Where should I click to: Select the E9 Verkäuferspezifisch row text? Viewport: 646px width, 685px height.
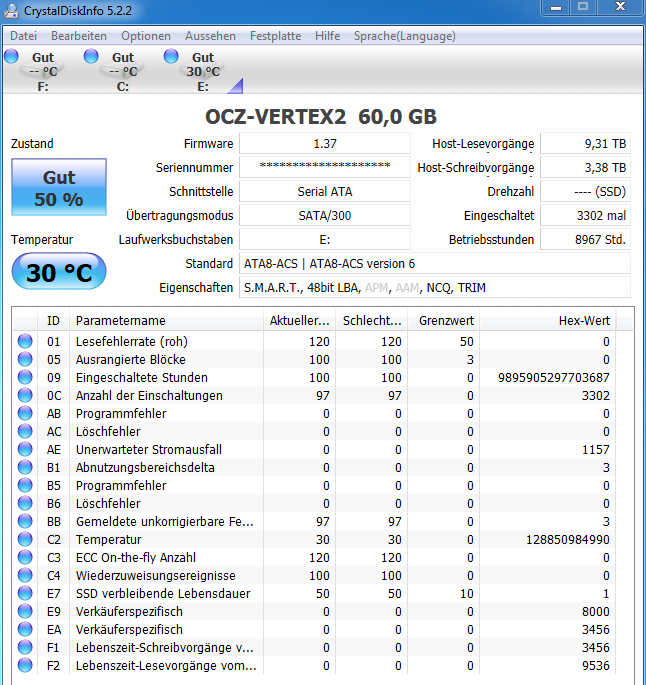point(129,612)
